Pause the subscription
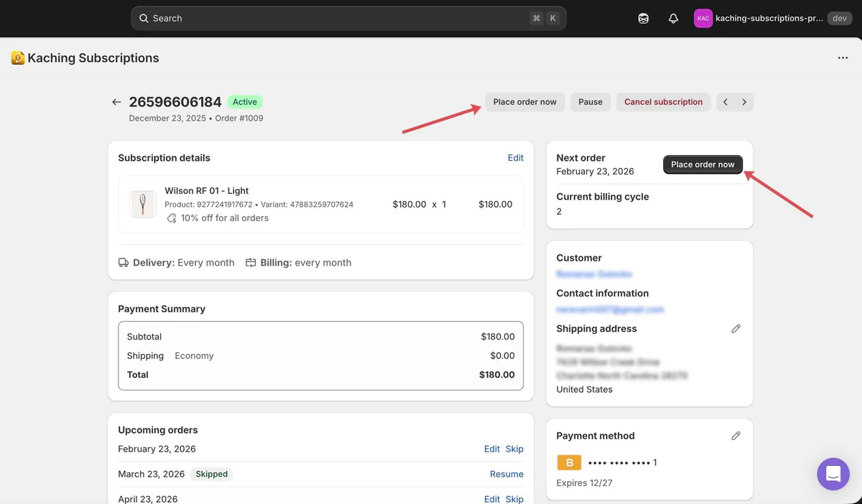 [x=590, y=102]
